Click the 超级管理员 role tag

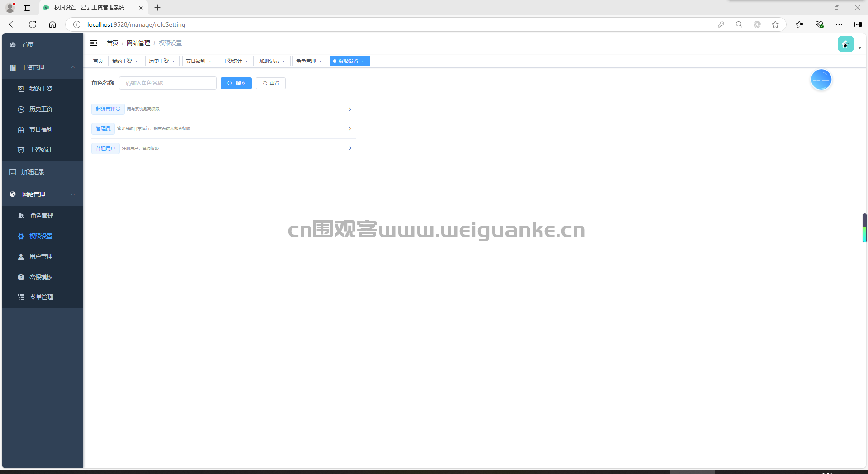coord(108,109)
